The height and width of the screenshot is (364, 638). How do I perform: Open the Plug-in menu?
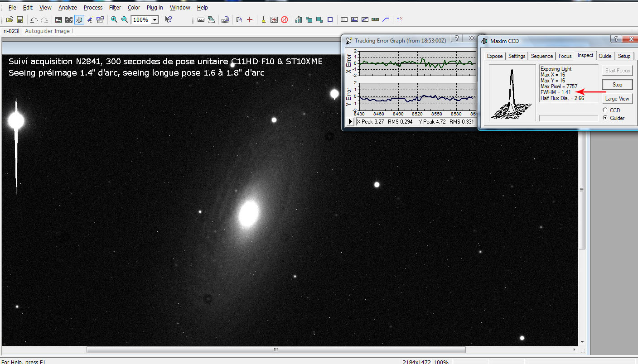pos(155,8)
